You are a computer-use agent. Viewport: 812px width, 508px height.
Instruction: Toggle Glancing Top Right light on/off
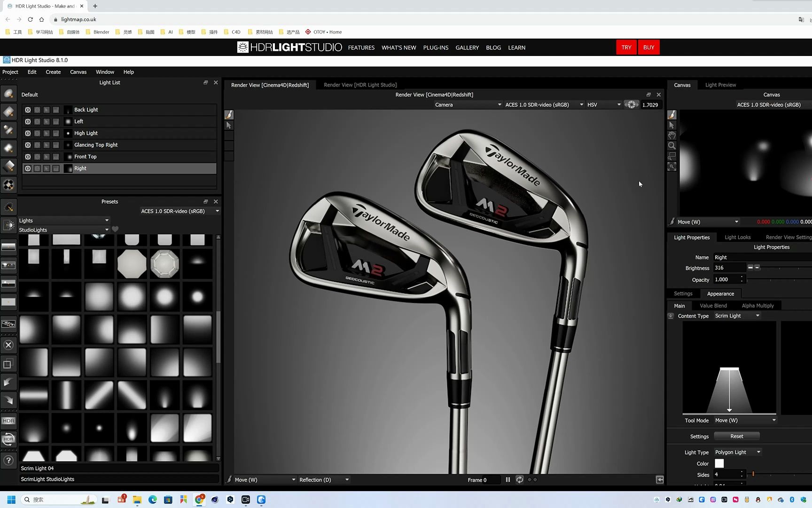click(x=28, y=145)
